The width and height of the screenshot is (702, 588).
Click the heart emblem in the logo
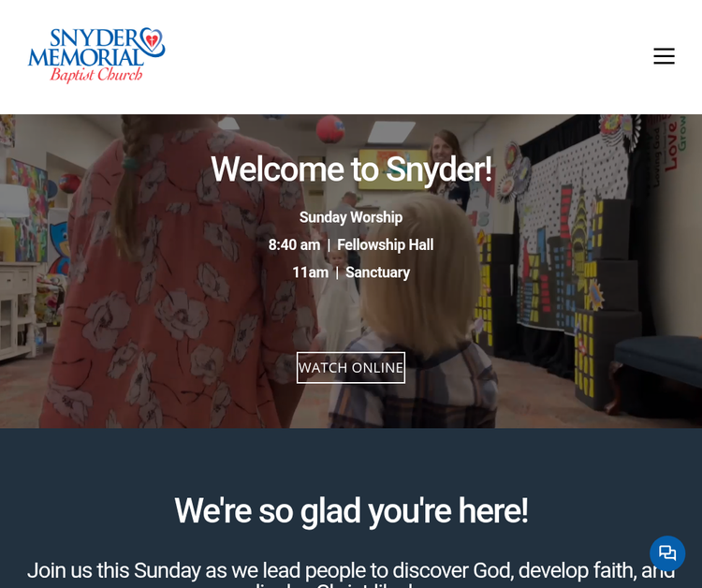tap(153, 39)
